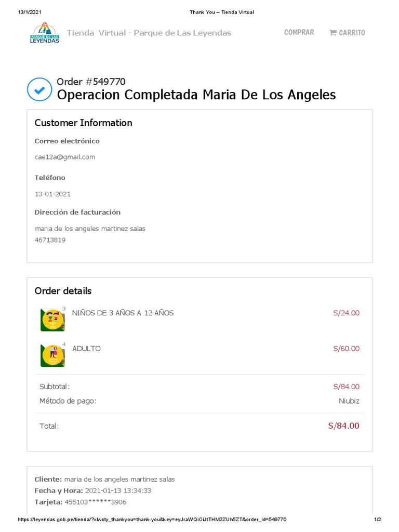Screen dimensions: 399x532
Task: Click the Parque de Las Leyendas logo
Action: pyautogui.click(x=44, y=33)
